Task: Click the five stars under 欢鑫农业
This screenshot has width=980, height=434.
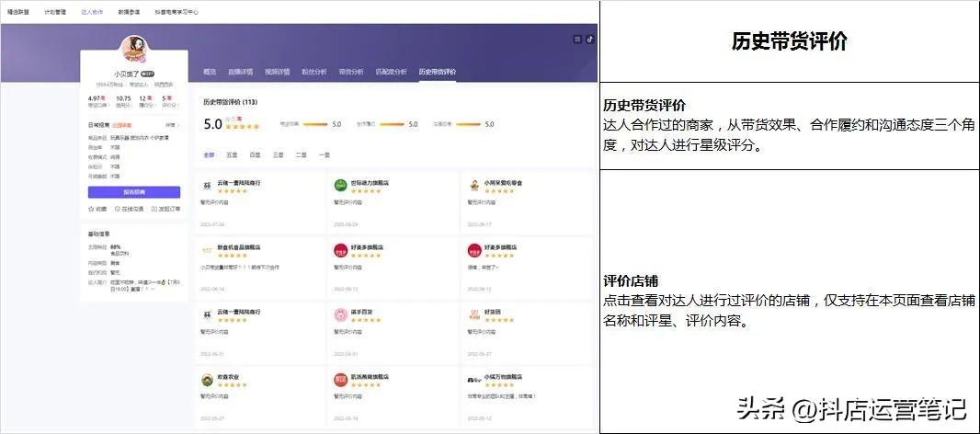Action: pyautogui.click(x=232, y=384)
